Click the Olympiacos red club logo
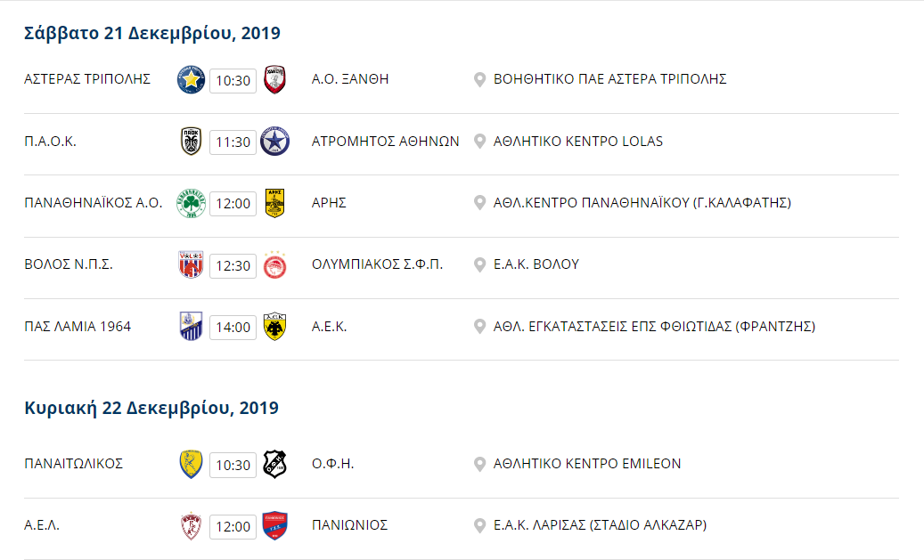Viewport: 924px width, 560px height. click(x=274, y=265)
